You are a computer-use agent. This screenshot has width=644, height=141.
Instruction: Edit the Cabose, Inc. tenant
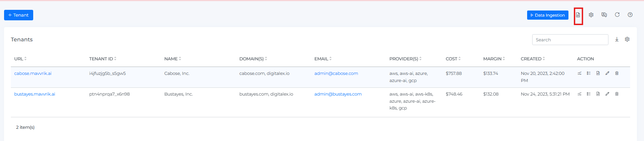pyautogui.click(x=607, y=73)
